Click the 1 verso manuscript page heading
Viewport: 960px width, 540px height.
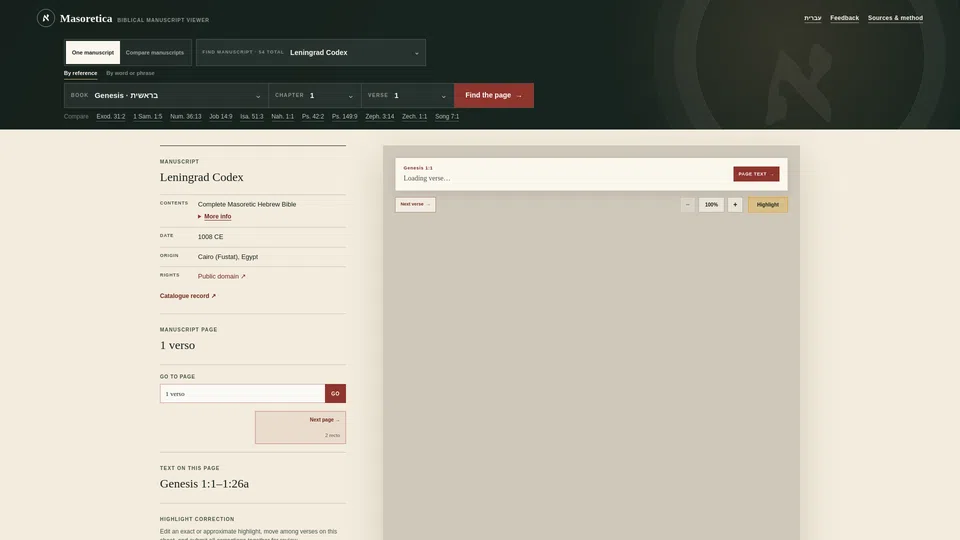[x=177, y=345]
